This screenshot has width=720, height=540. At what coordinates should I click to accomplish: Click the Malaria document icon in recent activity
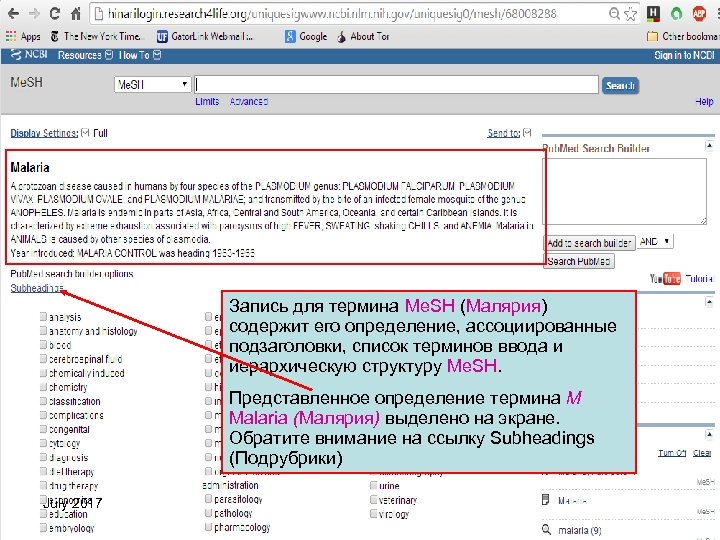pyautogui.click(x=546, y=500)
